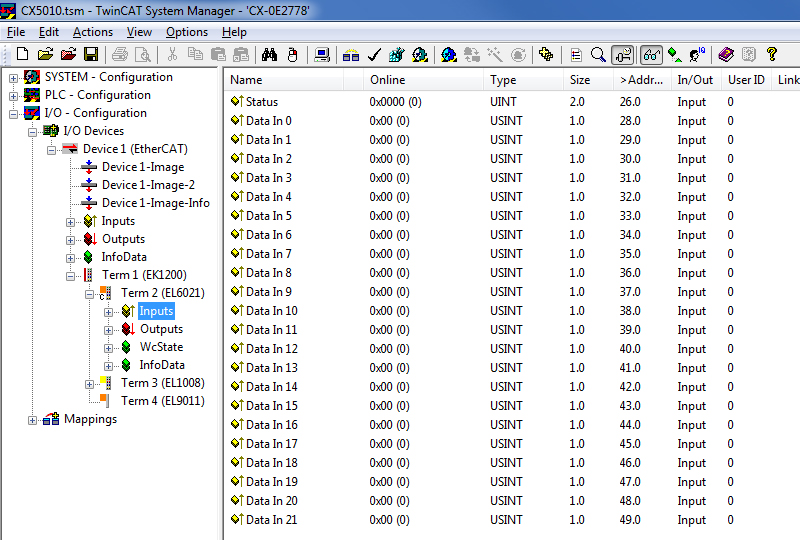Select the Status variable row
The height and width of the screenshot is (540, 800).
[x=510, y=102]
